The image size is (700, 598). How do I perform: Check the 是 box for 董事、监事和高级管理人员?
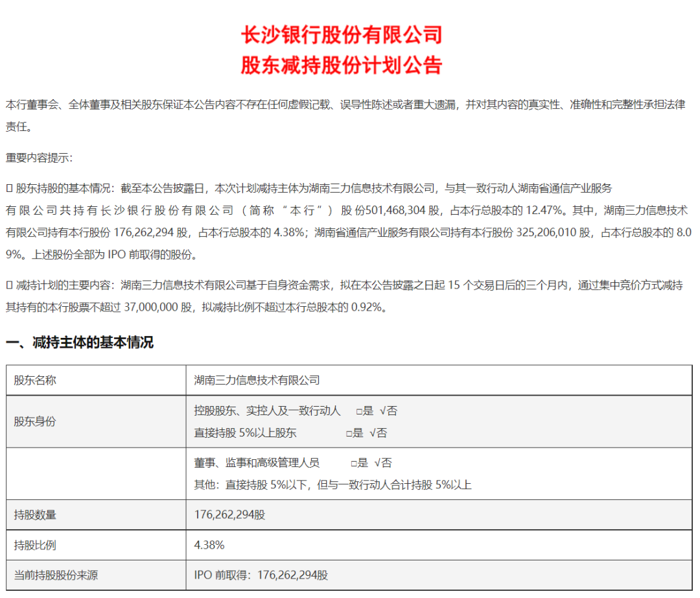tap(354, 463)
